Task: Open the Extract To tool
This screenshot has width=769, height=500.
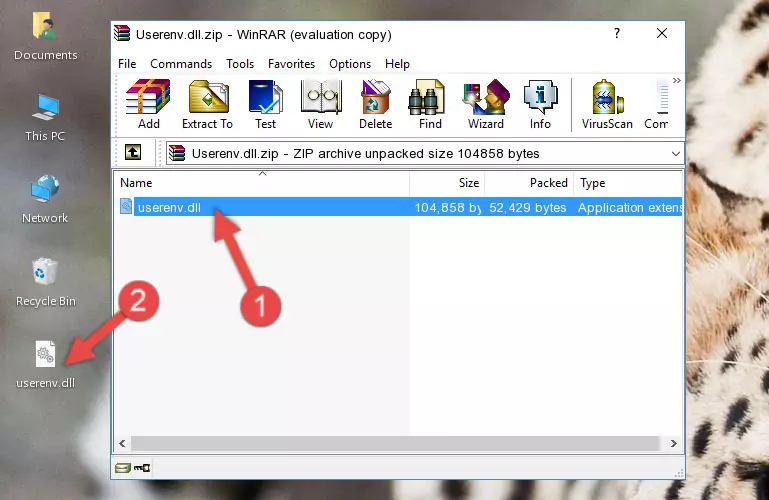Action: [x=207, y=104]
